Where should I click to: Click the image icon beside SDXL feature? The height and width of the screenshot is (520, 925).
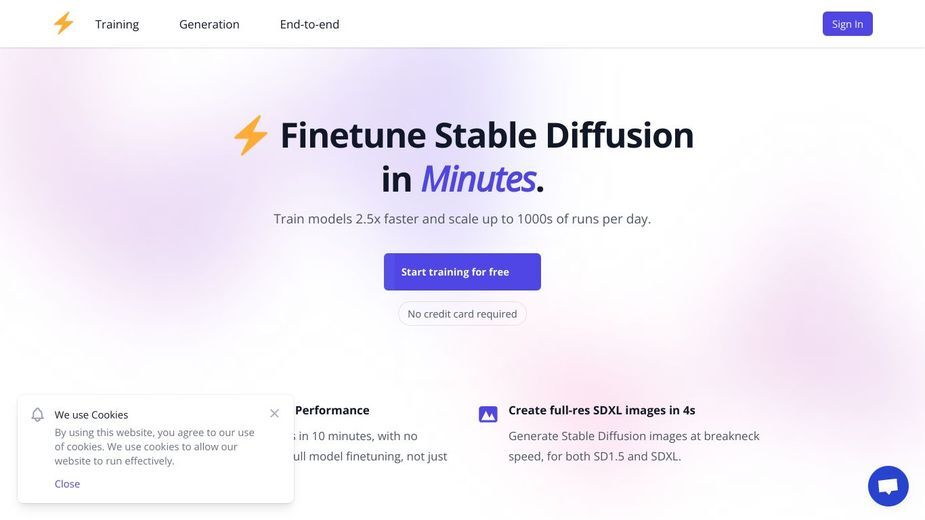click(488, 414)
